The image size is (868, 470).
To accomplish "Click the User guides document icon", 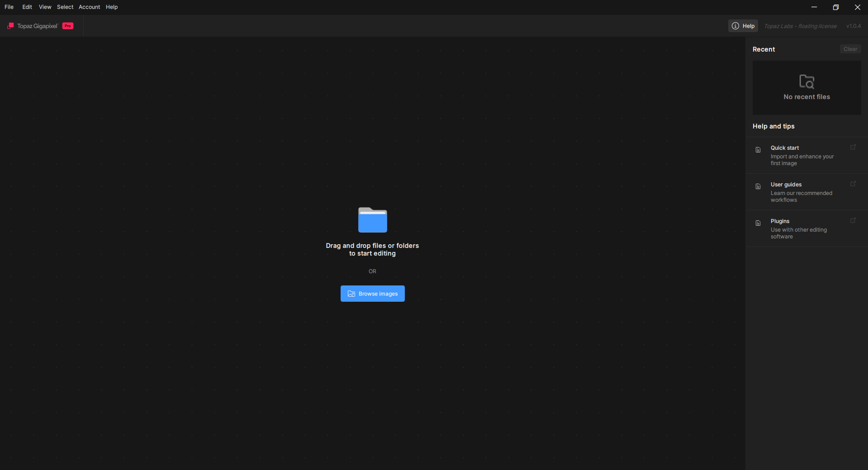I will 758,186.
